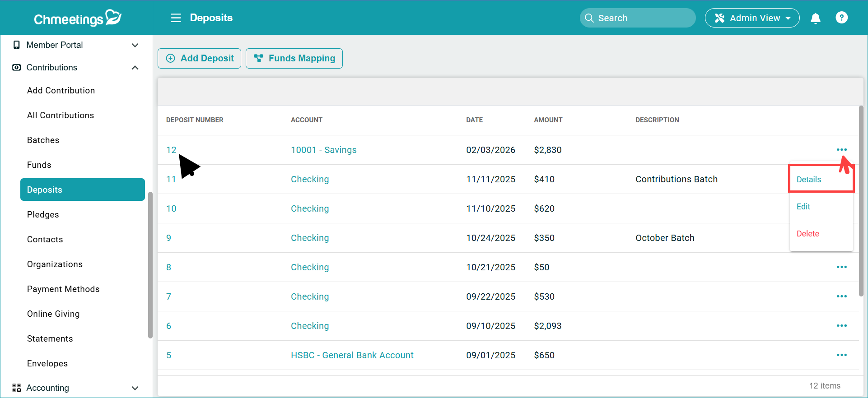Image resolution: width=868 pixels, height=398 pixels.
Task: Open three-dot menu for deposit 5
Action: [x=841, y=355]
